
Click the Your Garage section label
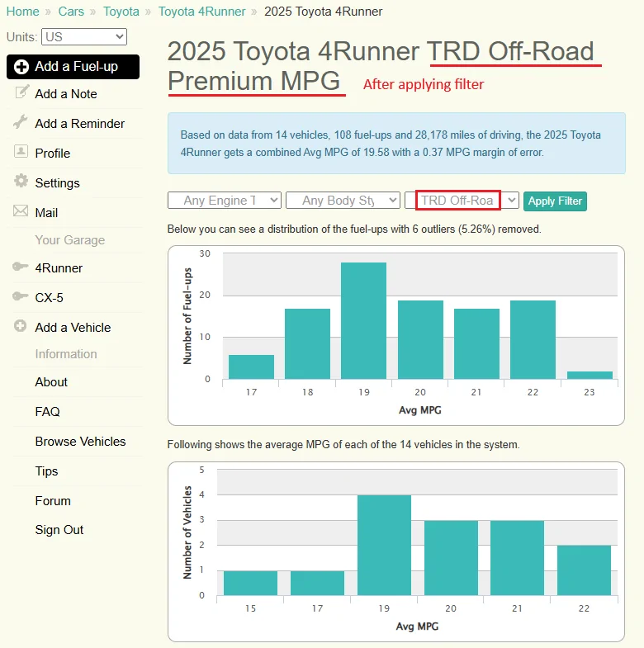pos(70,240)
